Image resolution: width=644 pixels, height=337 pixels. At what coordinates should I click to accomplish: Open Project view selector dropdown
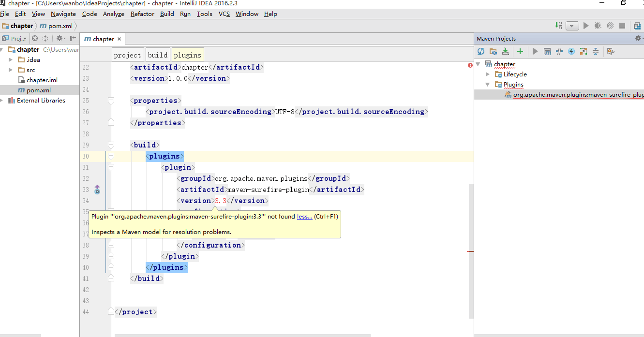click(15, 39)
